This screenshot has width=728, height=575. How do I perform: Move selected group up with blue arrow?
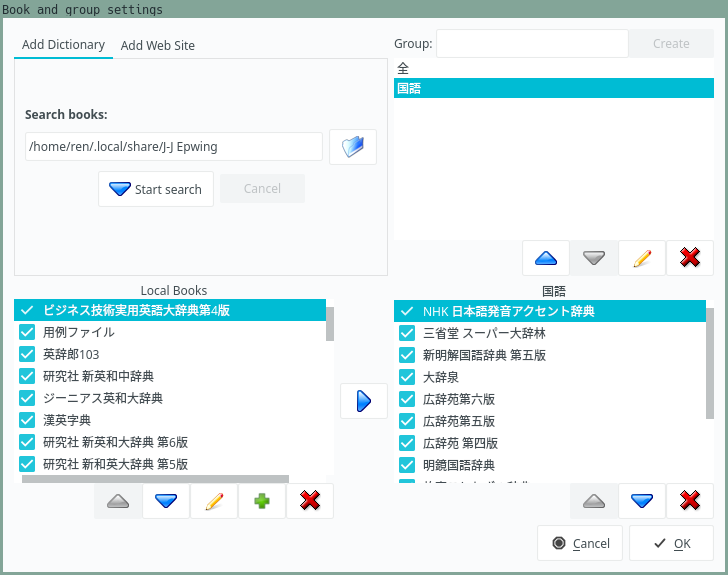click(x=546, y=258)
